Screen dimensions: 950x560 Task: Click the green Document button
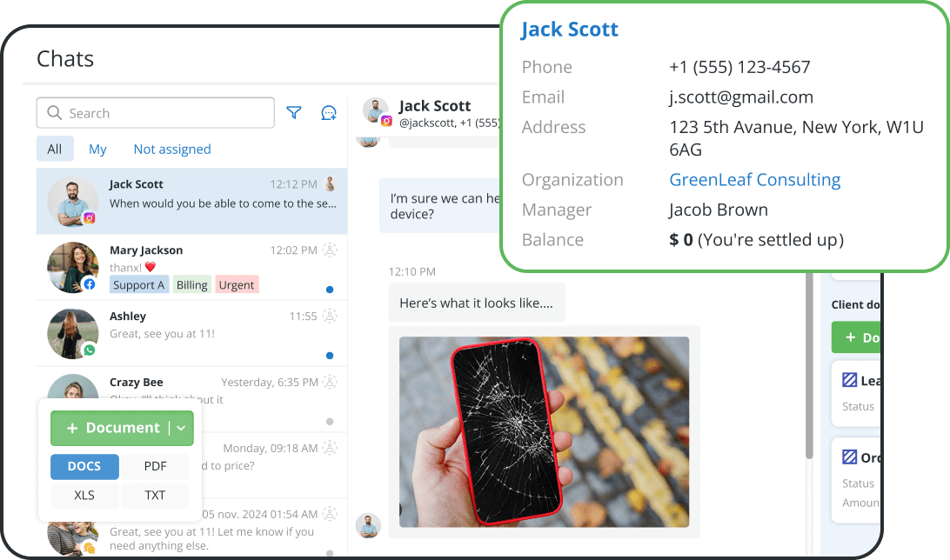113,428
